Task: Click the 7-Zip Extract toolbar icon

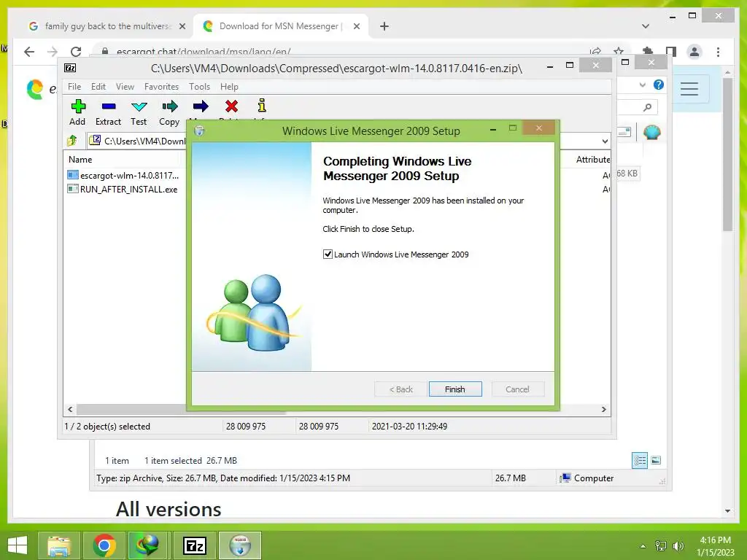Action: 108,112
